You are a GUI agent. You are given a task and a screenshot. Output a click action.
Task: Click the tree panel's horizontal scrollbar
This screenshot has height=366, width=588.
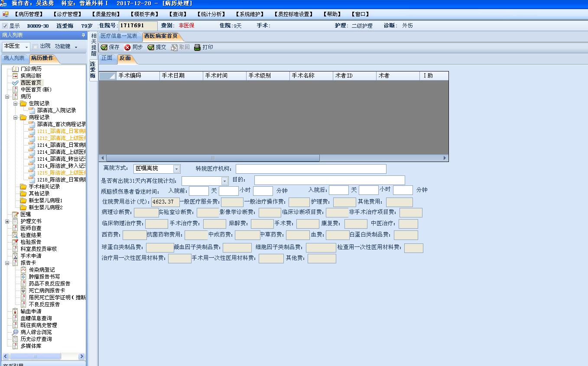pos(43,356)
